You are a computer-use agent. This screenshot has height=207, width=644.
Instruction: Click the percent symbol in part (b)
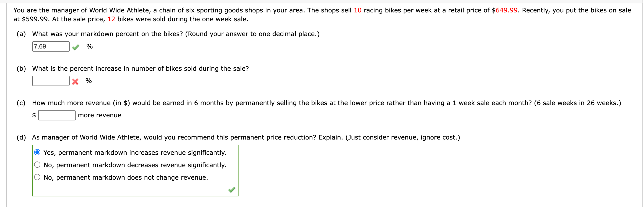tap(88, 81)
